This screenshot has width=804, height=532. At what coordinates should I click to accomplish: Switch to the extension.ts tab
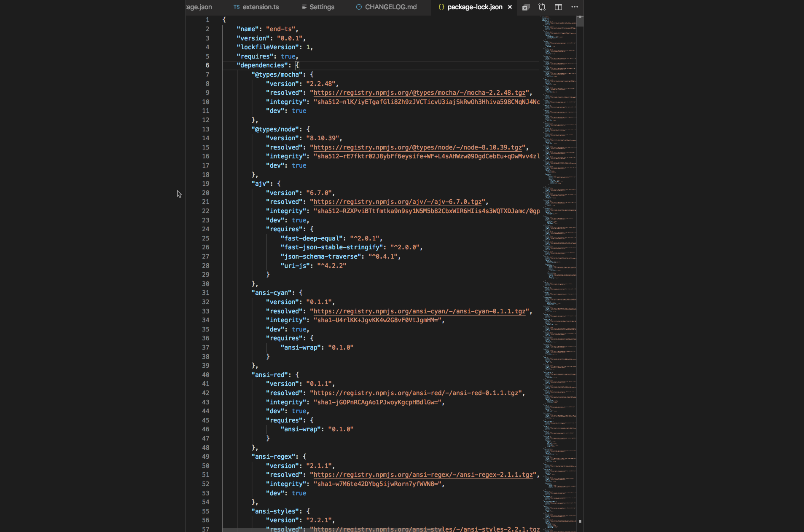[256, 7]
